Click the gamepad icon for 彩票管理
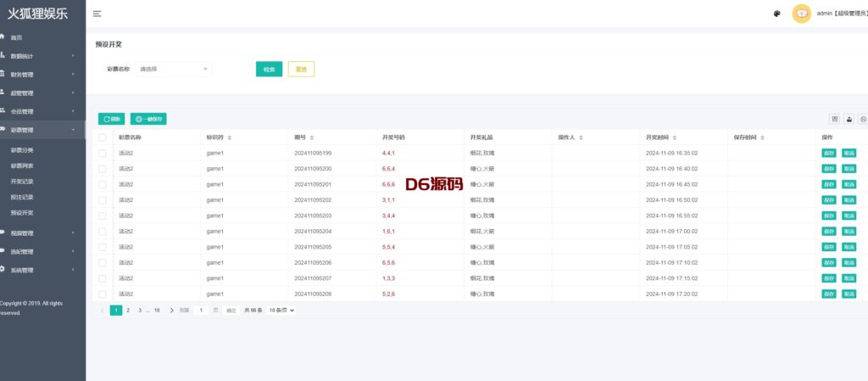The image size is (868, 381). coord(3,130)
